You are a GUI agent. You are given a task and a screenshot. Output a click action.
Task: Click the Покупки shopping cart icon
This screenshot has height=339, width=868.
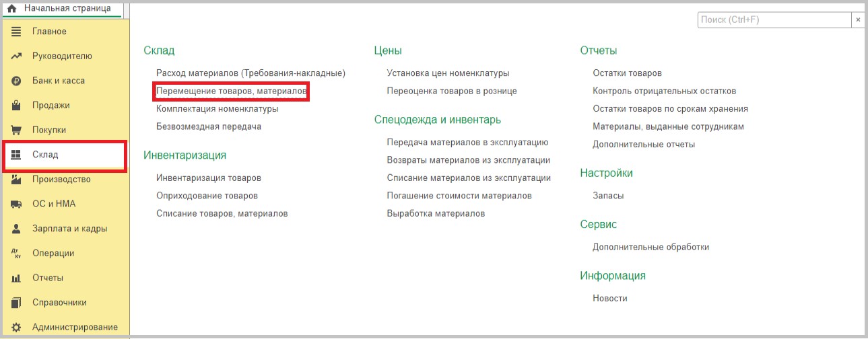pyautogui.click(x=17, y=130)
